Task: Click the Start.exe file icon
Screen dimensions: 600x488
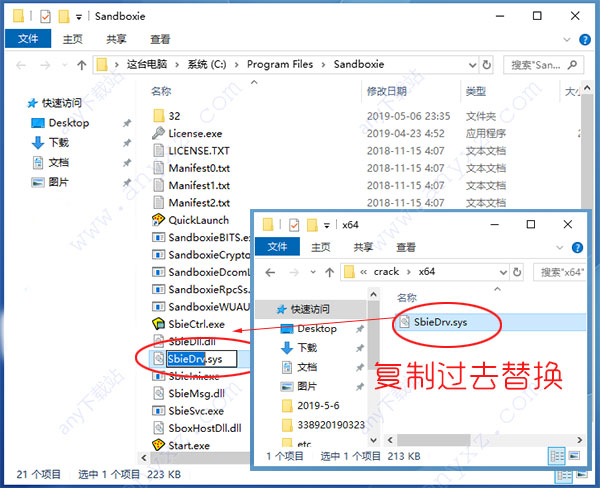Action: [158, 445]
